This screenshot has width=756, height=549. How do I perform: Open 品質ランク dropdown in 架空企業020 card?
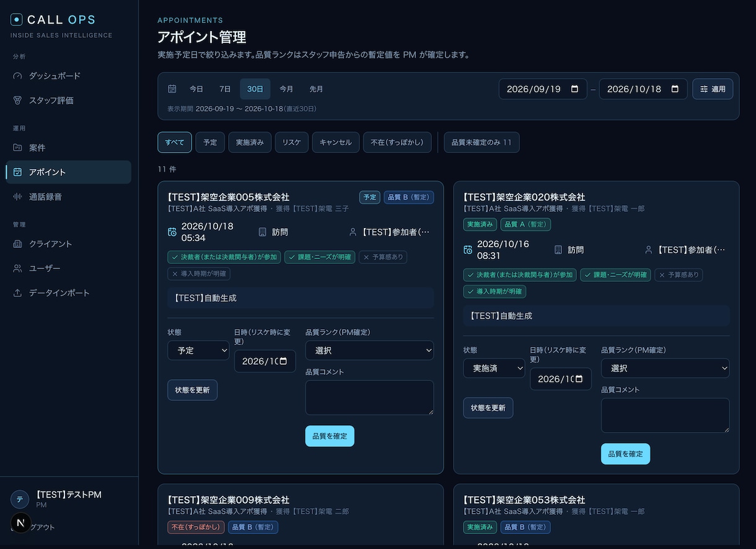click(665, 368)
